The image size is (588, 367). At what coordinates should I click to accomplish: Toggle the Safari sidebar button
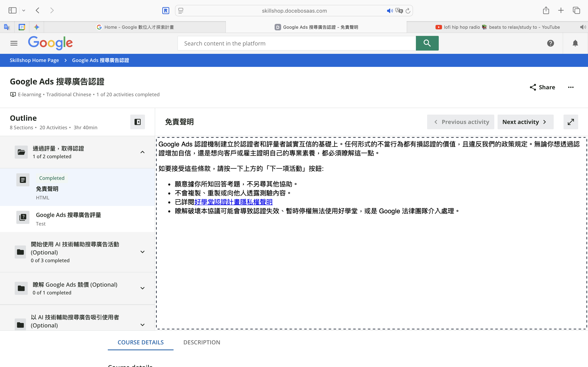click(x=12, y=10)
